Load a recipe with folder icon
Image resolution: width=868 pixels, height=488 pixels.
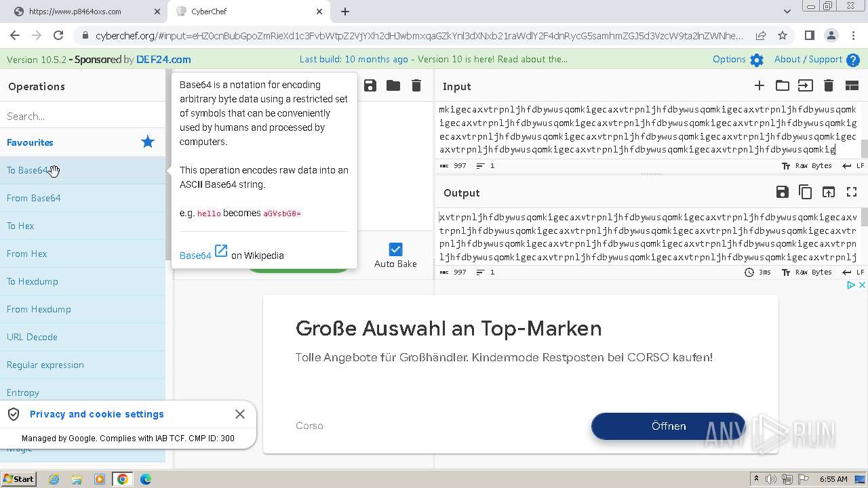(x=393, y=85)
